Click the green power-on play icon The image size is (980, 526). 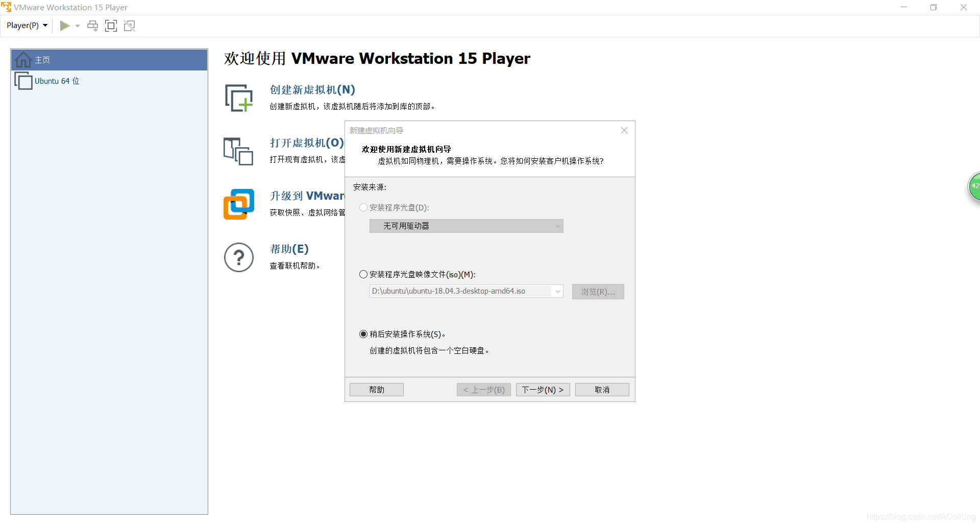pyautogui.click(x=65, y=26)
